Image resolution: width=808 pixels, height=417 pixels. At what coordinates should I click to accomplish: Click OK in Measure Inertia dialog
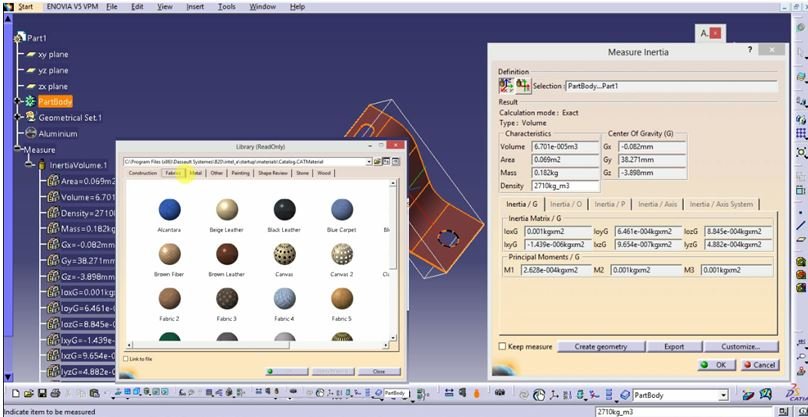tap(716, 364)
